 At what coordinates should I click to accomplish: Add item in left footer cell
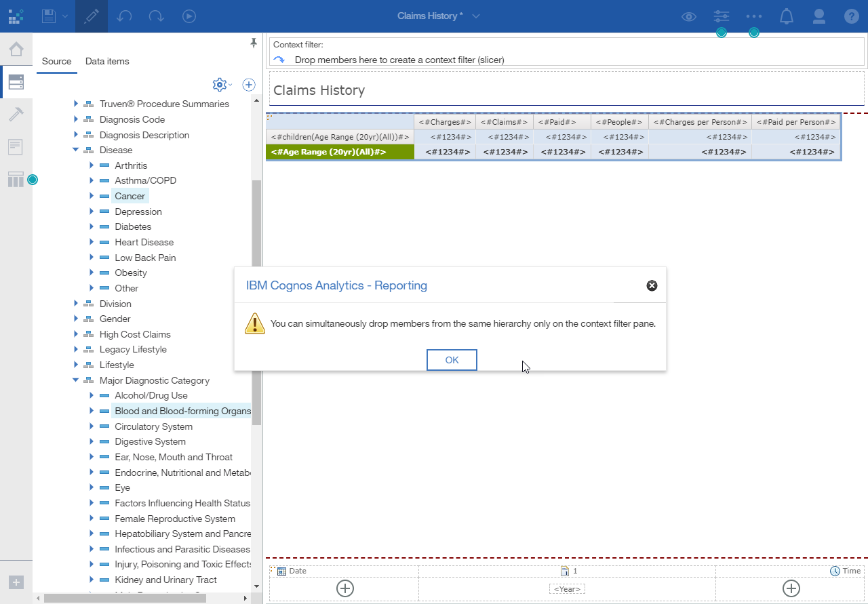pyautogui.click(x=344, y=588)
